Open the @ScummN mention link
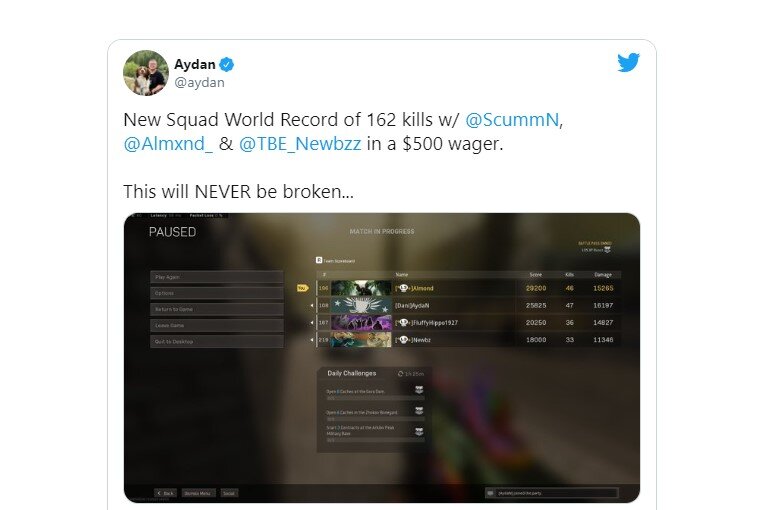The height and width of the screenshot is (510, 783). pos(512,120)
